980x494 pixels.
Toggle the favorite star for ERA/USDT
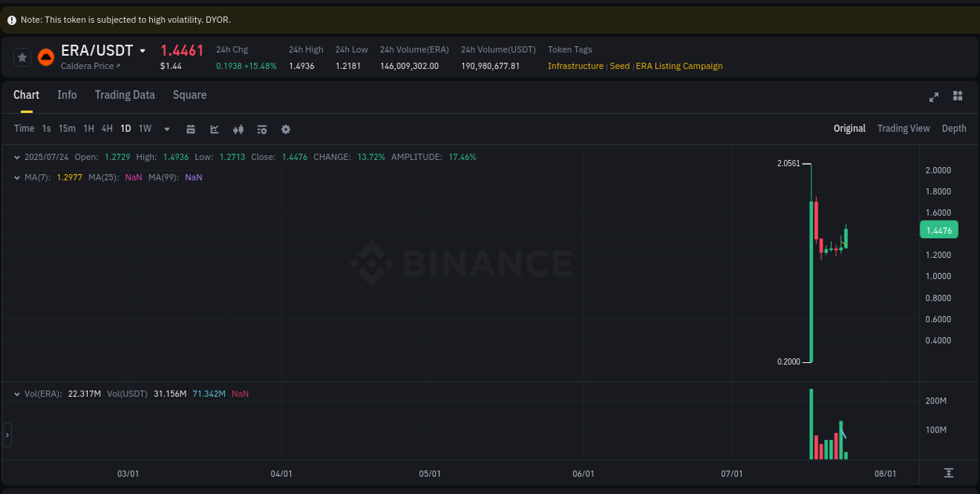tap(20, 56)
